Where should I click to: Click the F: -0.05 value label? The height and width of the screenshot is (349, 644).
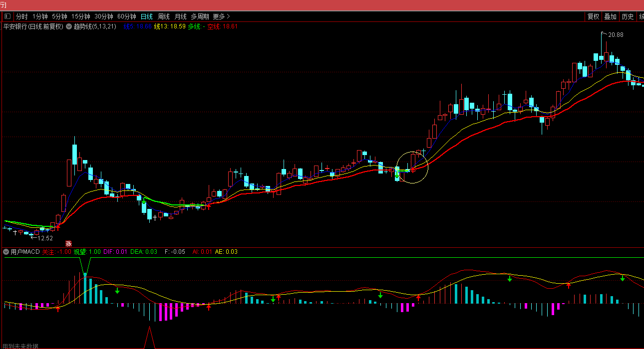click(x=175, y=252)
